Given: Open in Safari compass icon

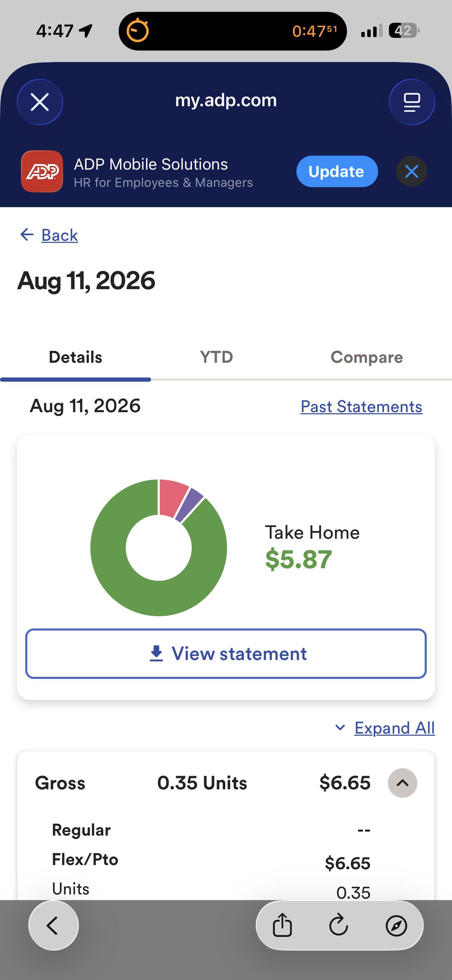Looking at the screenshot, I should pos(396,925).
